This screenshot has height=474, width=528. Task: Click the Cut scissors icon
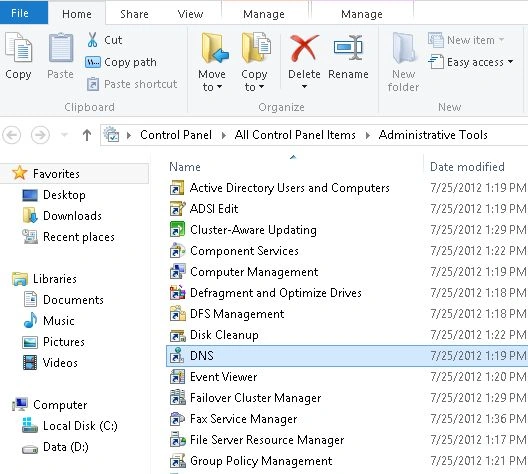pyautogui.click(x=92, y=40)
